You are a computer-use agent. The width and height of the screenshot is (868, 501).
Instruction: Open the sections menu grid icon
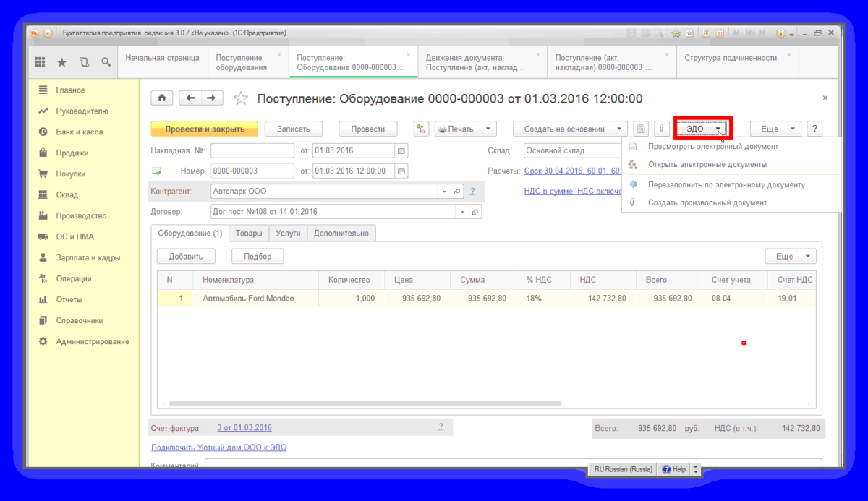click(40, 63)
